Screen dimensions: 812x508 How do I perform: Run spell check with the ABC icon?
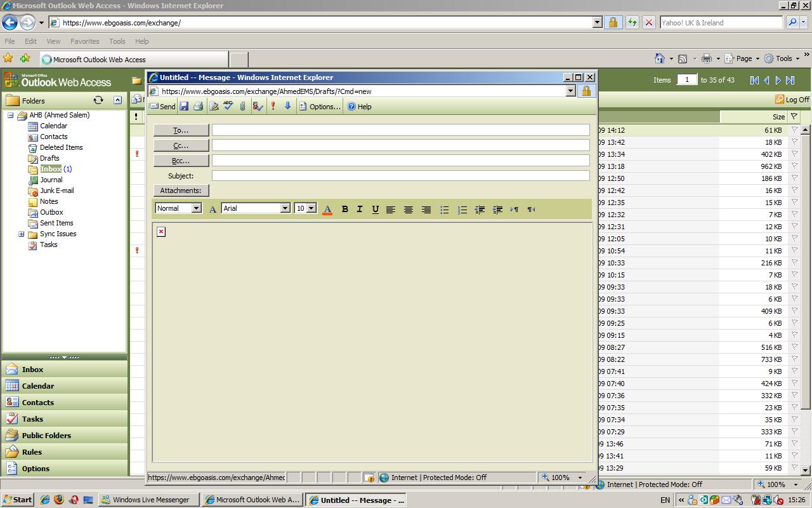228,107
